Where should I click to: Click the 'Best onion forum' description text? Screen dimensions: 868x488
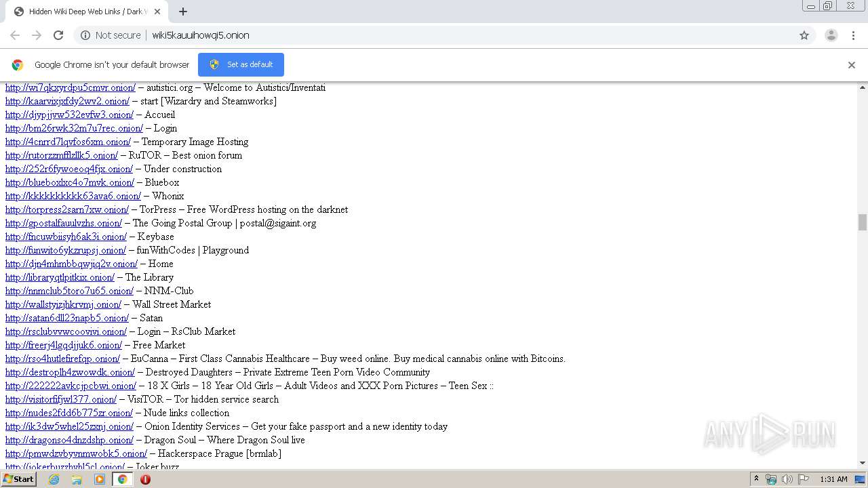[x=207, y=155]
